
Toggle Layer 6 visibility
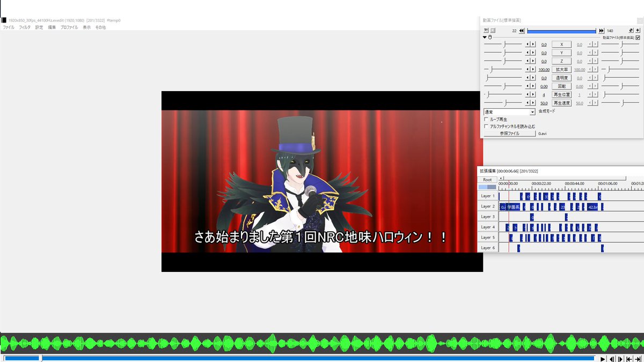point(488,248)
